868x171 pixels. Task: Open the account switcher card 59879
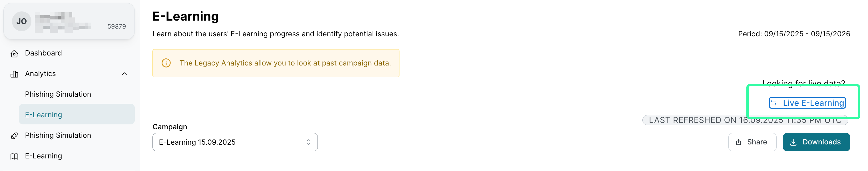[69, 21]
